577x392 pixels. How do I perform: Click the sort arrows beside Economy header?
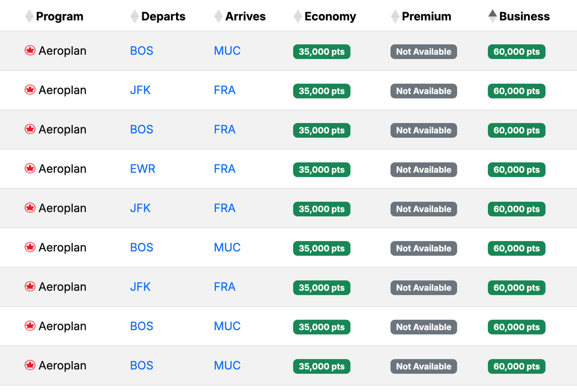298,16
